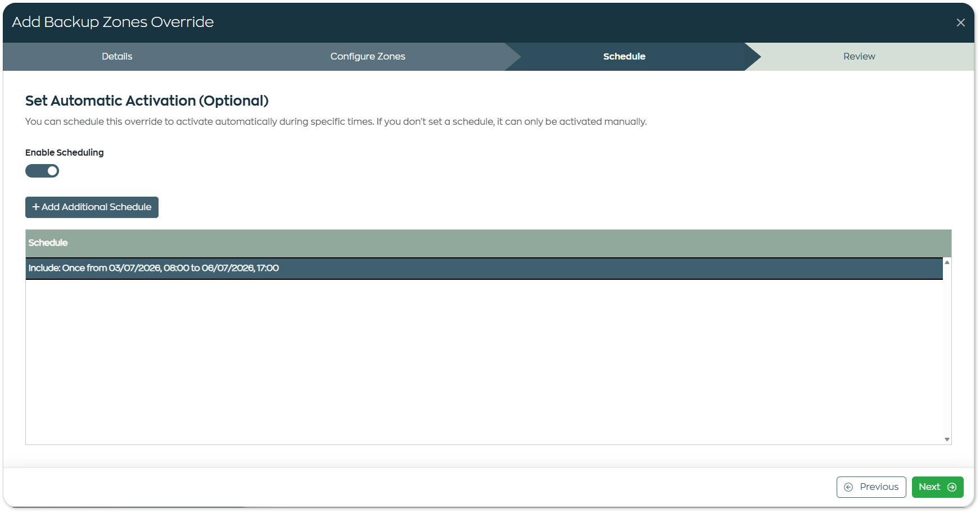Click the right-arrow circle icon beside Next

point(952,487)
